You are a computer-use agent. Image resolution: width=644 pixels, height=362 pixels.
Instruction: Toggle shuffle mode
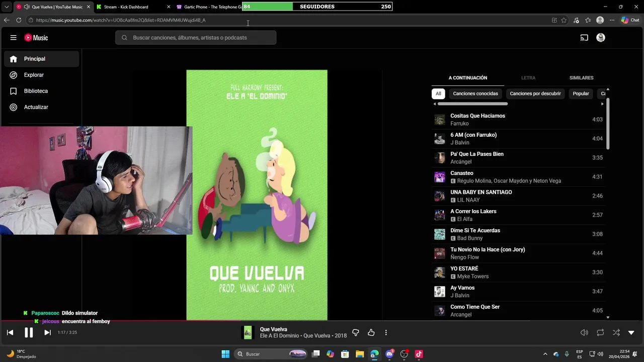click(x=616, y=333)
